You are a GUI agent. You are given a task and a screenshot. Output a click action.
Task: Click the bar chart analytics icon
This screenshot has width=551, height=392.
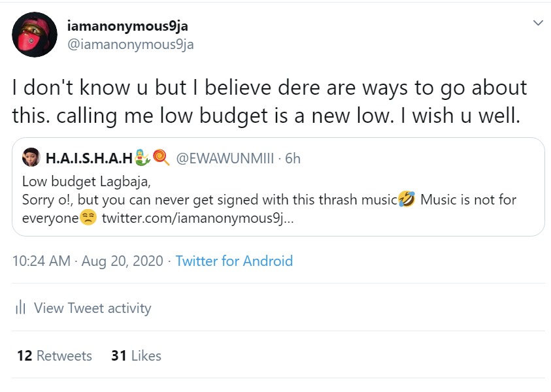[x=21, y=307]
